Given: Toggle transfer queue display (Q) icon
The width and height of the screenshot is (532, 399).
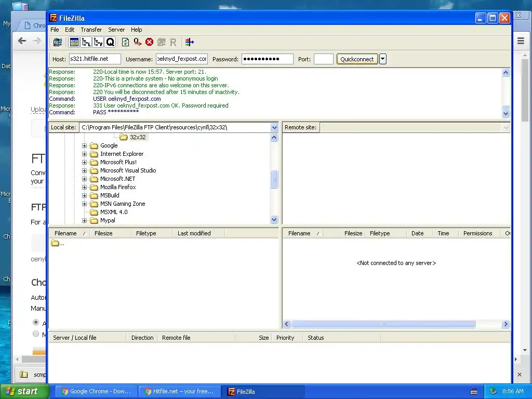Looking at the screenshot, I should (x=110, y=43).
